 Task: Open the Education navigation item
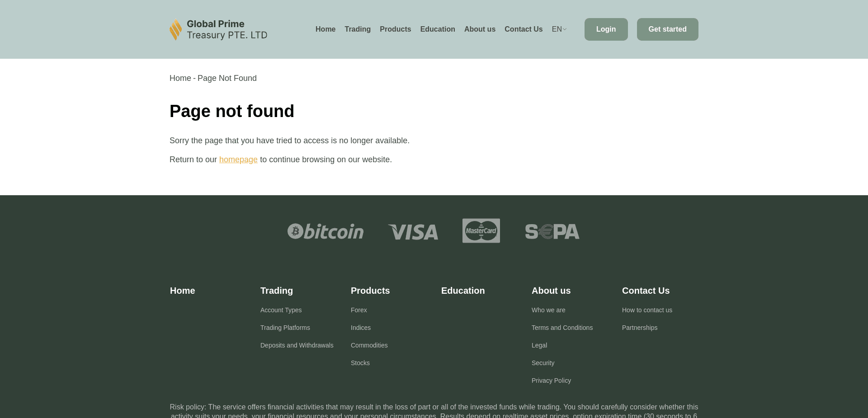coord(438,29)
